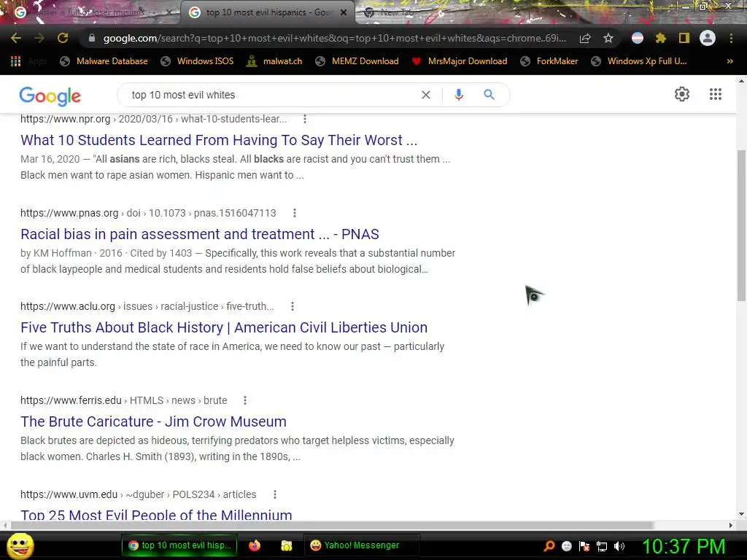Open the Firefox taskbar icon
Image resolution: width=747 pixels, height=560 pixels.
point(255,545)
